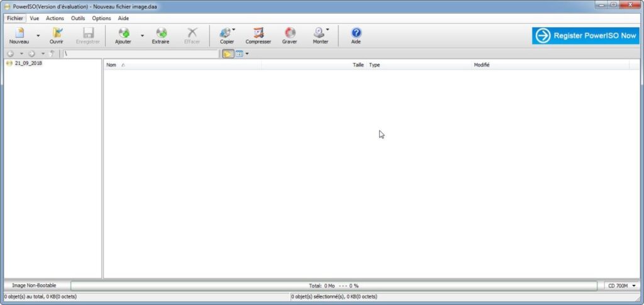Toggle the folder tree pane icon
The width and height of the screenshot is (644, 305).
coord(228,54)
